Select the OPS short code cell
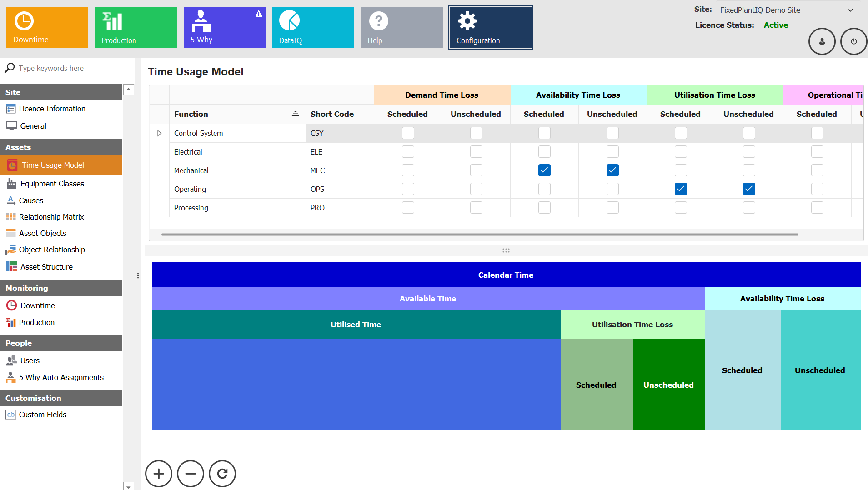 340,189
